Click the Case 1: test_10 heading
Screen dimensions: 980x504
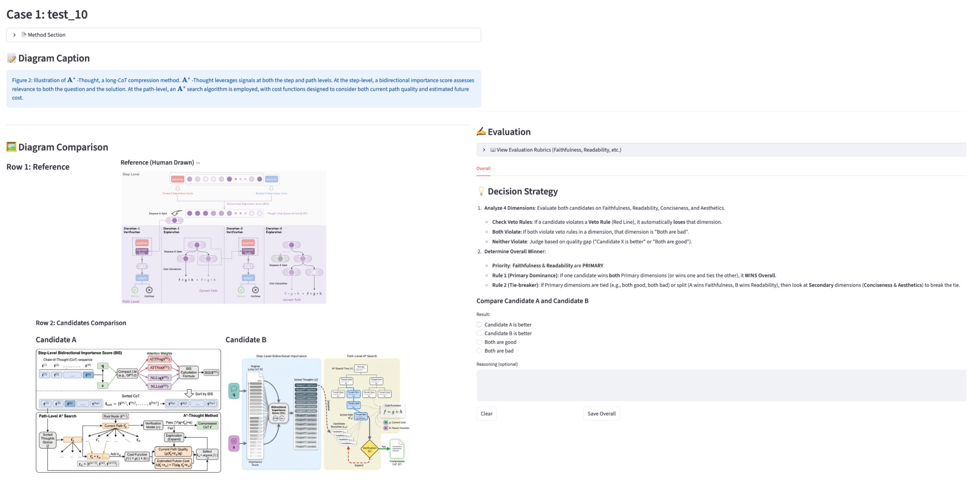(47, 14)
